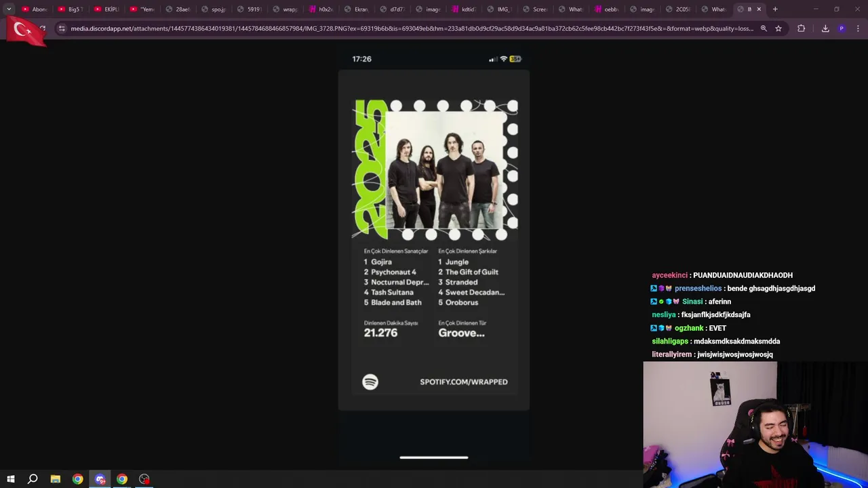
Task: Switch to the spo.jp tab
Action: 214,9
